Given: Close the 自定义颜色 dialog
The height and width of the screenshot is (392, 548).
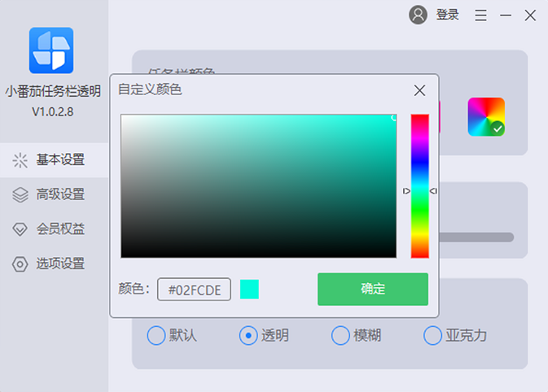Looking at the screenshot, I should (419, 90).
